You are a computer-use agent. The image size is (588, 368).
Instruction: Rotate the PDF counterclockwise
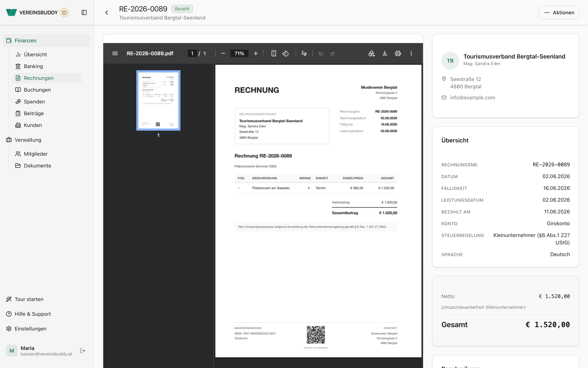pos(286,53)
